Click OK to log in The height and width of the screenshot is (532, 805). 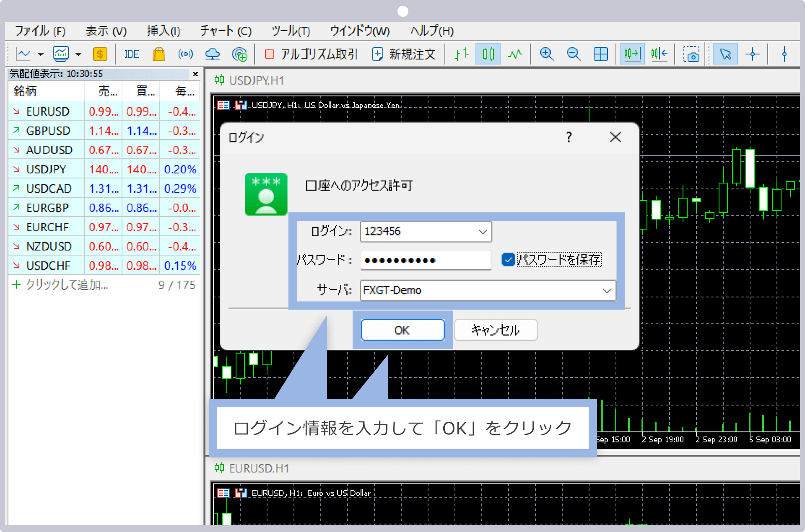coord(402,330)
